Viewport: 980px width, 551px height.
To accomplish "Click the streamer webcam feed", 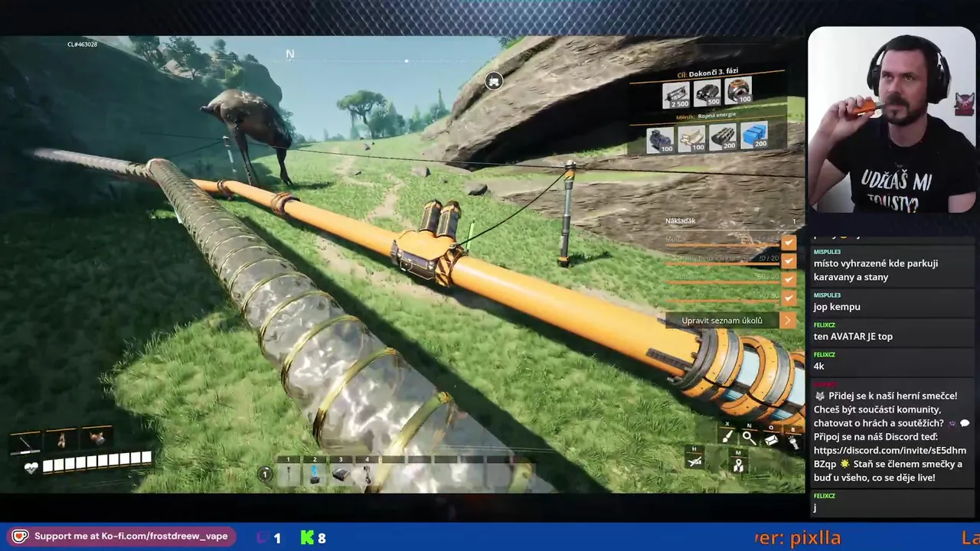I will click(x=891, y=119).
